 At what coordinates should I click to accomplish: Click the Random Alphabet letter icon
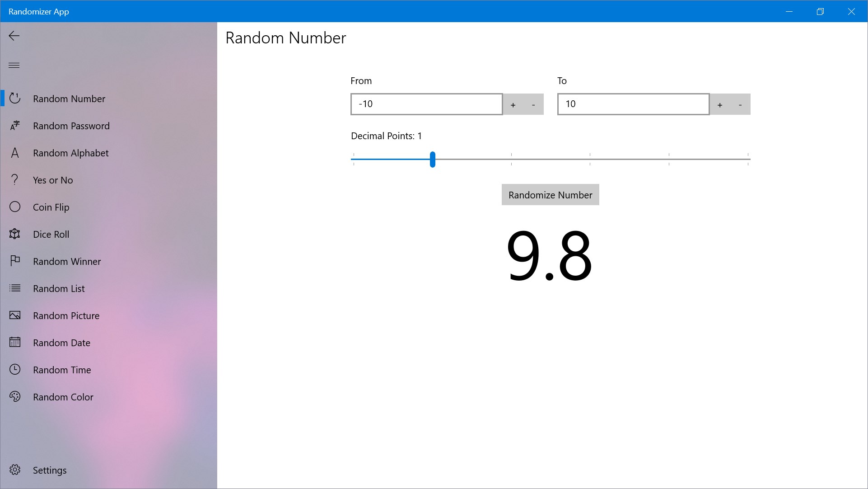(15, 153)
